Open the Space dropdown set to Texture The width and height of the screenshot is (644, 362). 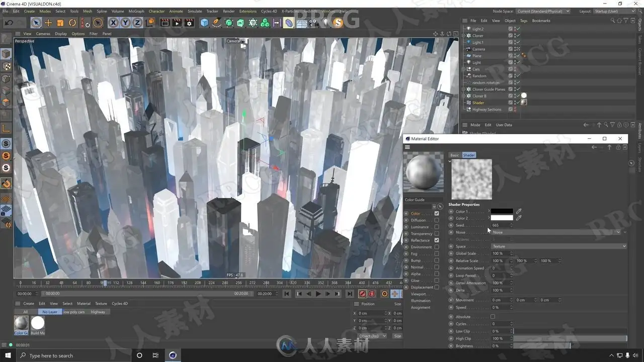[558, 246]
